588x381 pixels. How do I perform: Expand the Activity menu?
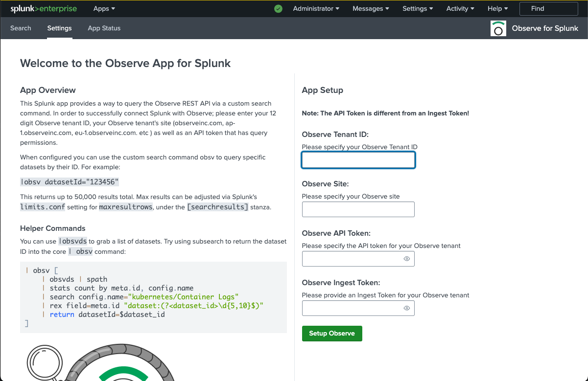pos(460,8)
